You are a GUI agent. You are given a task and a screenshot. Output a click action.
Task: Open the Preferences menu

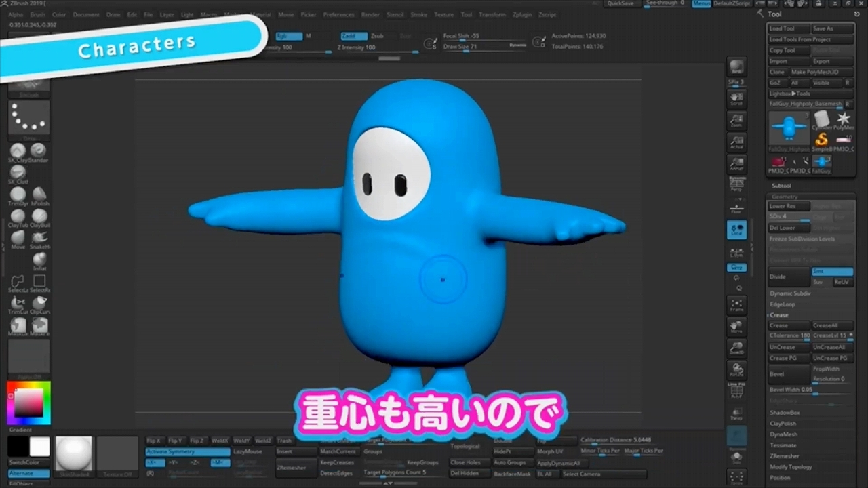pos(338,14)
